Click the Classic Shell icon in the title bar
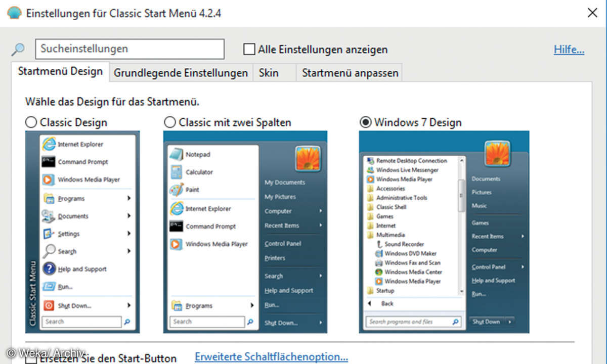607x364 pixels. 15,13
